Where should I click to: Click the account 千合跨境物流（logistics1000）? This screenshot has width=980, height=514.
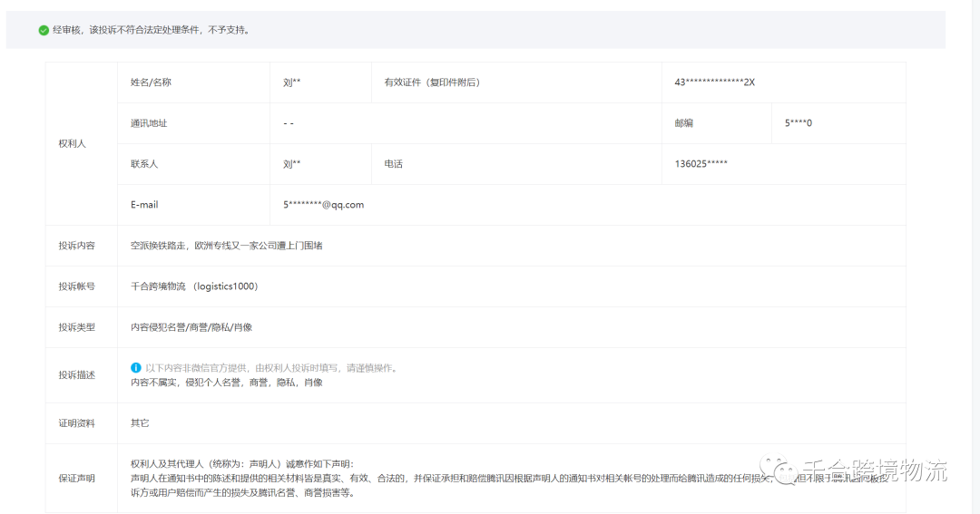(x=194, y=286)
